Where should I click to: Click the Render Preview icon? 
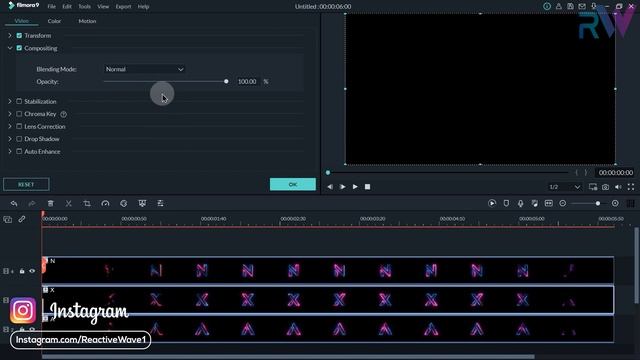click(x=492, y=203)
